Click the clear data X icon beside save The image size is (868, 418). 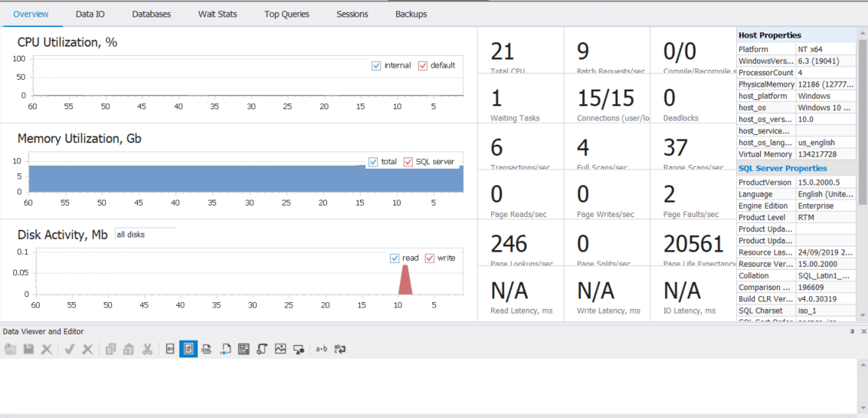pos(47,349)
